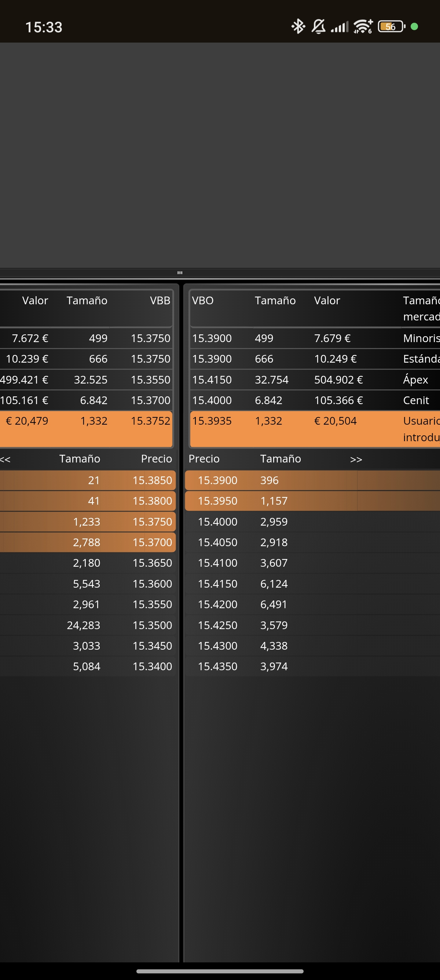Click the highlighted Usuario introdu row label

421,429
